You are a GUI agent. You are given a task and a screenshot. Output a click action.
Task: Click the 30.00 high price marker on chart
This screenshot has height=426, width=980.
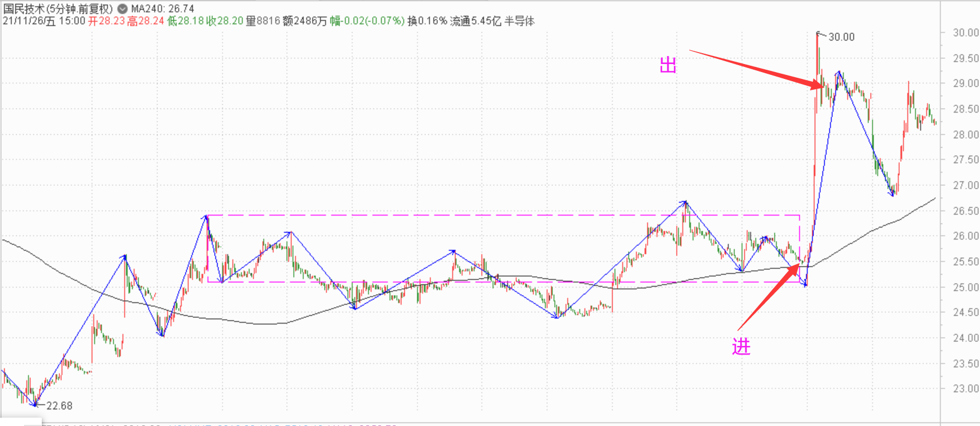(x=841, y=37)
